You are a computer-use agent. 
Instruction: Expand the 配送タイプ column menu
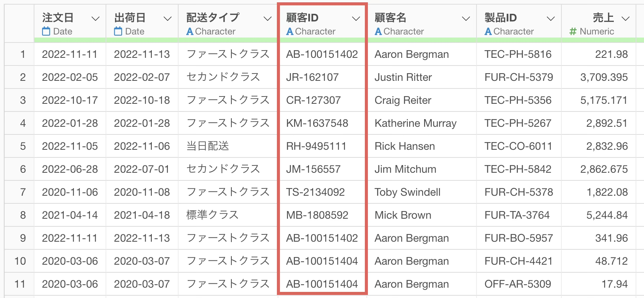pyautogui.click(x=267, y=18)
